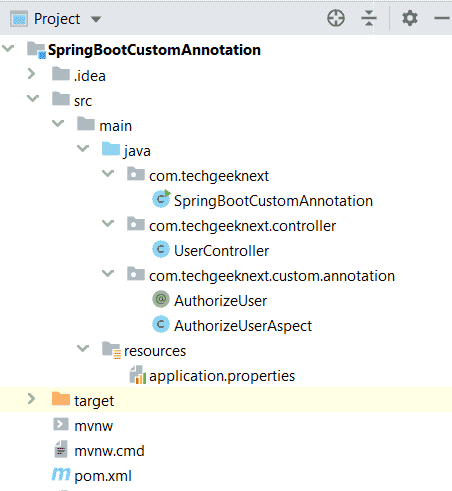Click the SpringBootCustomAnnotation runnable class icon
The width and height of the screenshot is (452, 491).
coord(161,199)
